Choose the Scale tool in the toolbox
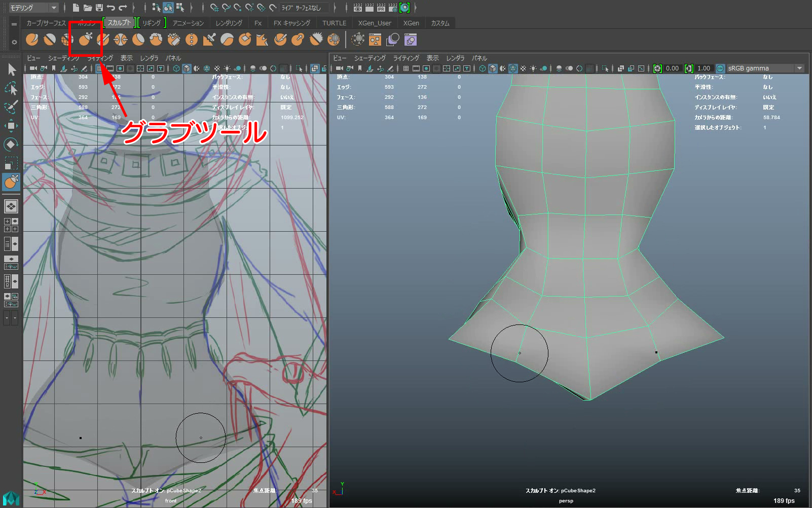Screen dimensions: 812x508 click(x=11, y=163)
